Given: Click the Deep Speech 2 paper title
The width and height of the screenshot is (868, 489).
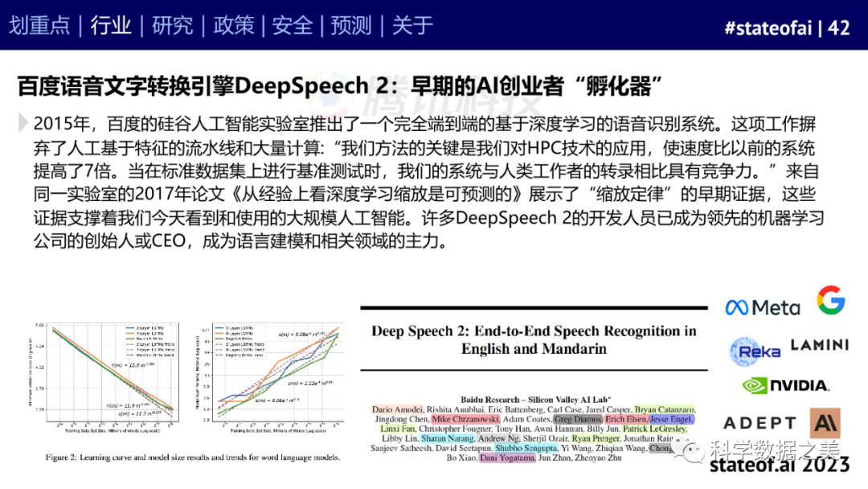Looking at the screenshot, I should (534, 339).
